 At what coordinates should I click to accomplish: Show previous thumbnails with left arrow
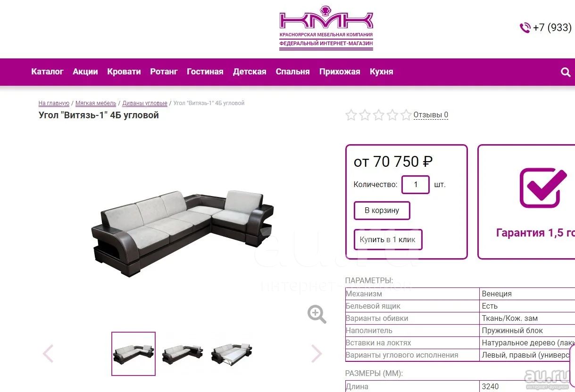coord(48,353)
